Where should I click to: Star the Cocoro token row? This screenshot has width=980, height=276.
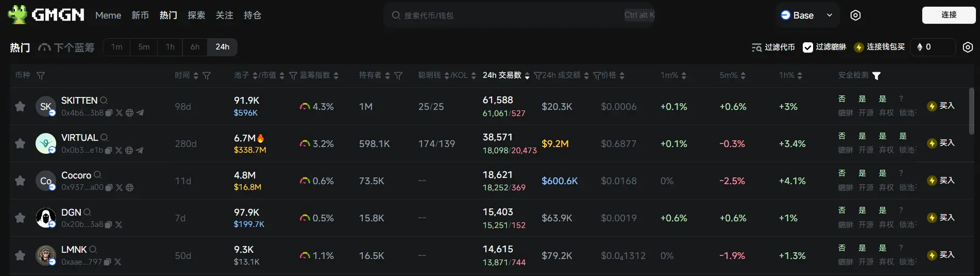click(x=20, y=181)
